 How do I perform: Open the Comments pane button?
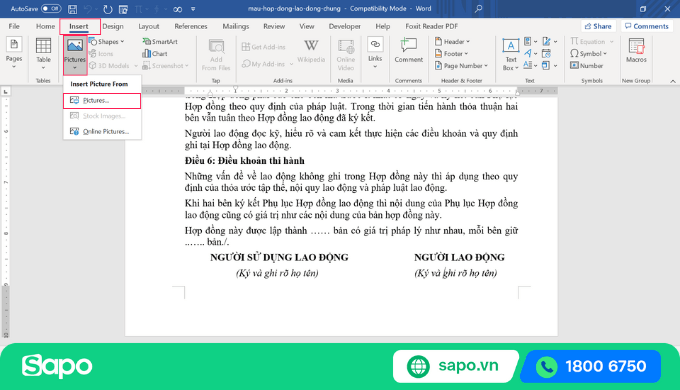(647, 26)
